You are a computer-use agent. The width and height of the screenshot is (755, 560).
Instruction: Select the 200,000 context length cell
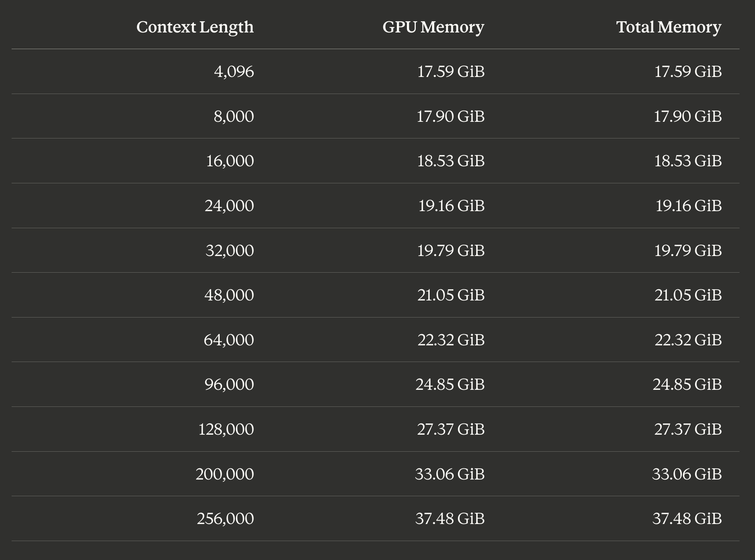225,474
